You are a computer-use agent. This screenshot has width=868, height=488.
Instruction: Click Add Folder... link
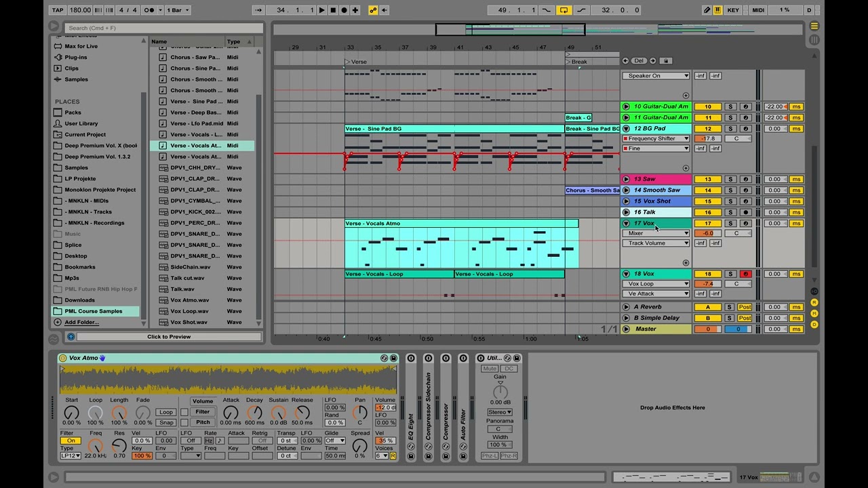(x=81, y=322)
